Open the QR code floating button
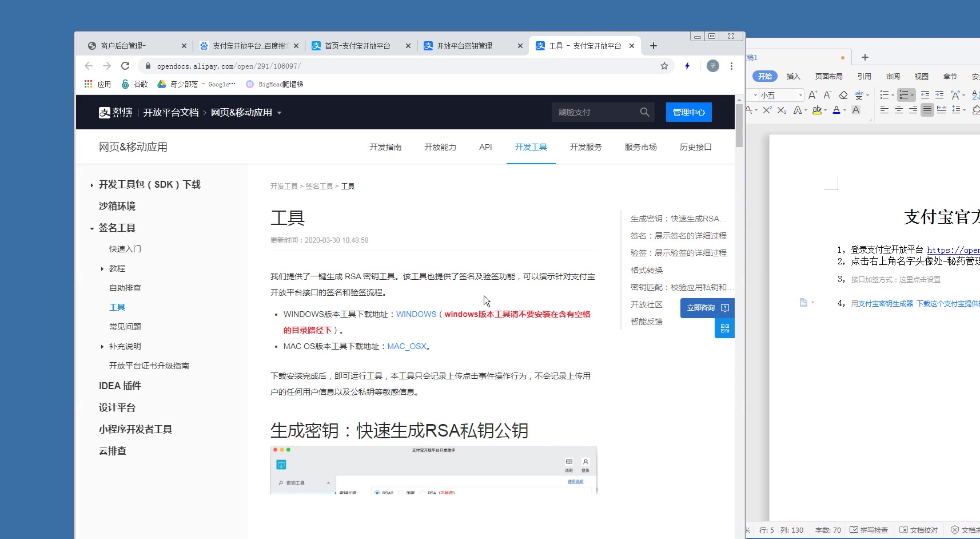 click(724, 328)
